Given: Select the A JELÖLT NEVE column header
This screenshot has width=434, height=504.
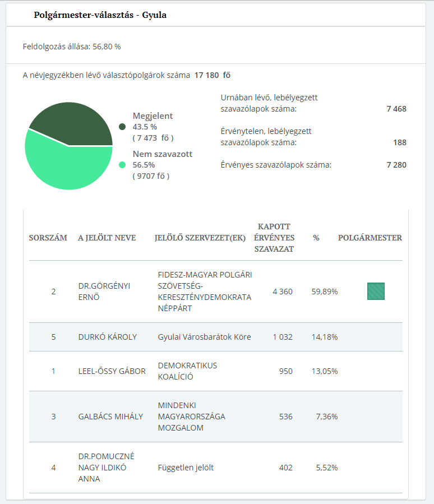Looking at the screenshot, I should click(x=107, y=238).
